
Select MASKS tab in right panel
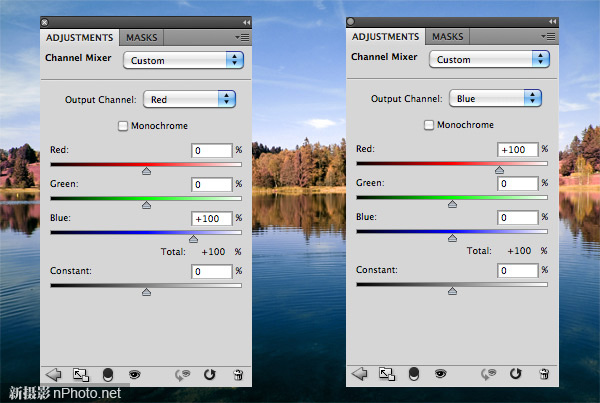[448, 36]
